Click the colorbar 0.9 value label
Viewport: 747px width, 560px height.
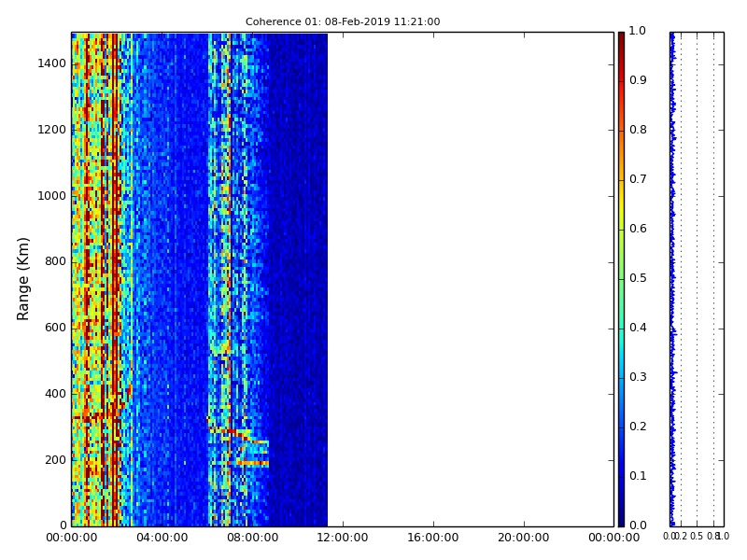(x=638, y=80)
